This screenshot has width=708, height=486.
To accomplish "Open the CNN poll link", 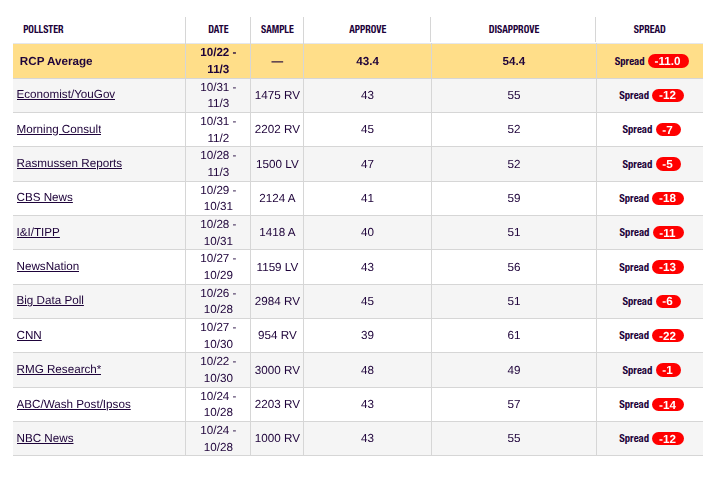I will click(29, 335).
